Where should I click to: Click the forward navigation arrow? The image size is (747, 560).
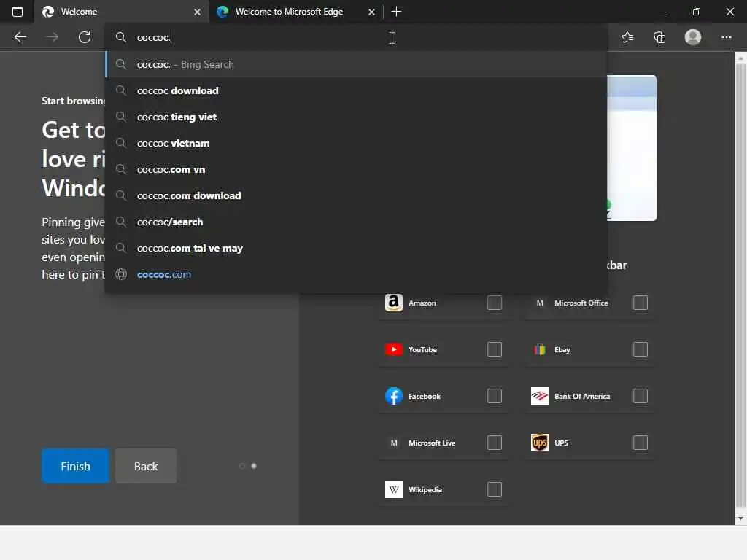[x=53, y=37]
